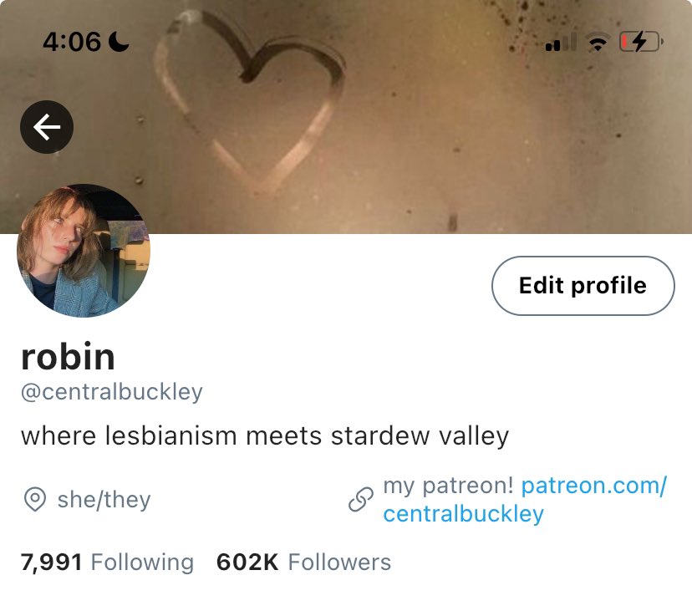This screenshot has width=692, height=616.
Task: Tap the charging battery icon
Action: pyautogui.click(x=641, y=42)
